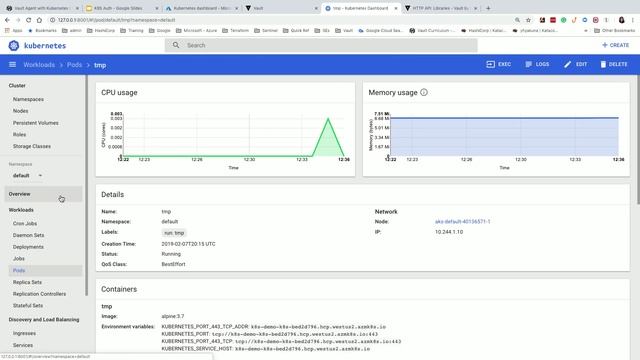Screen dimensions: 640x360
Task: Reload the current page
Action: tap(29, 20)
